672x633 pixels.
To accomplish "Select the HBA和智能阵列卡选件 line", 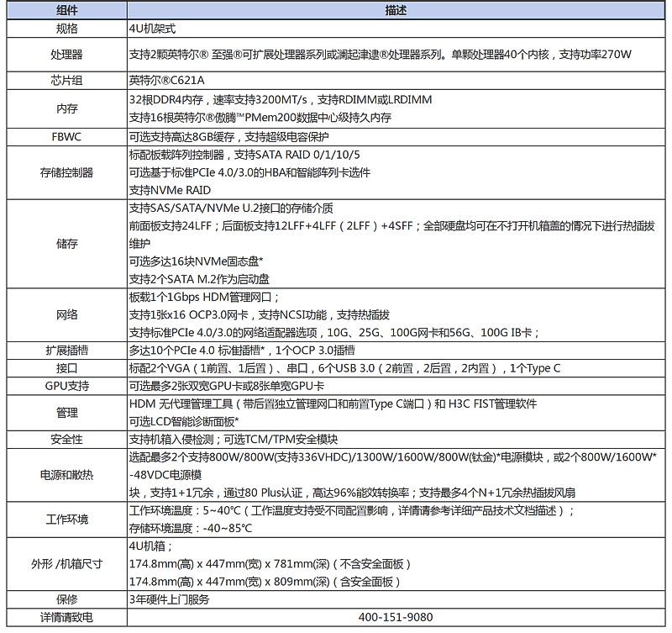I will (249, 172).
